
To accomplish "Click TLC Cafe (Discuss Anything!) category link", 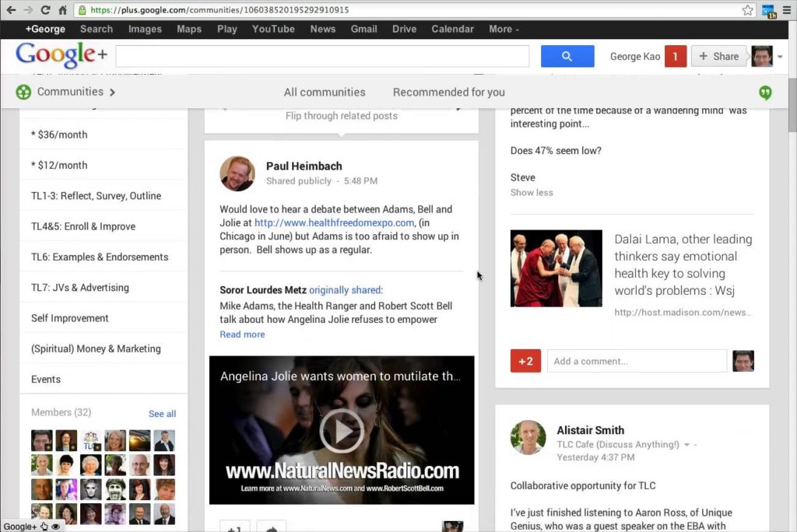I will coord(617,445).
